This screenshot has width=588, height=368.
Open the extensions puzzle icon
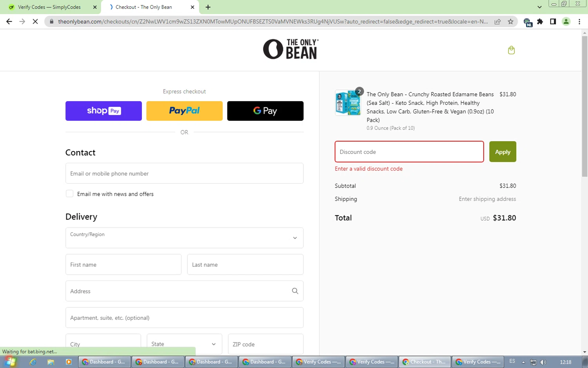[x=540, y=22]
